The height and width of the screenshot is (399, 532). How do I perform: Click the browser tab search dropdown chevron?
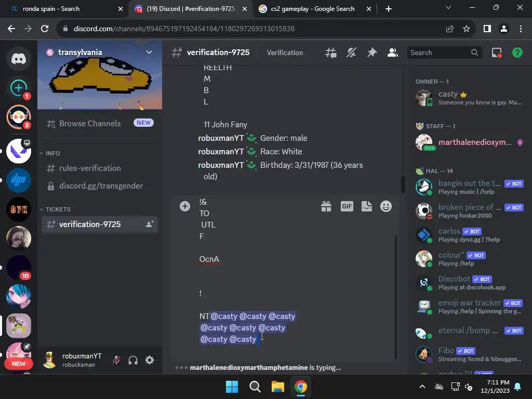click(448, 7)
